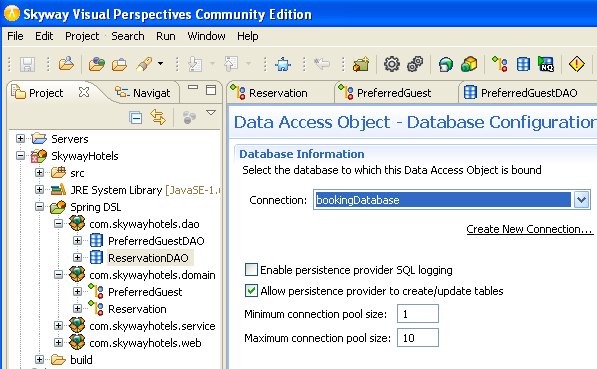Screen dimensions: 597x369
Task: Click the back arrow toolbar icon
Action: (322, 64)
